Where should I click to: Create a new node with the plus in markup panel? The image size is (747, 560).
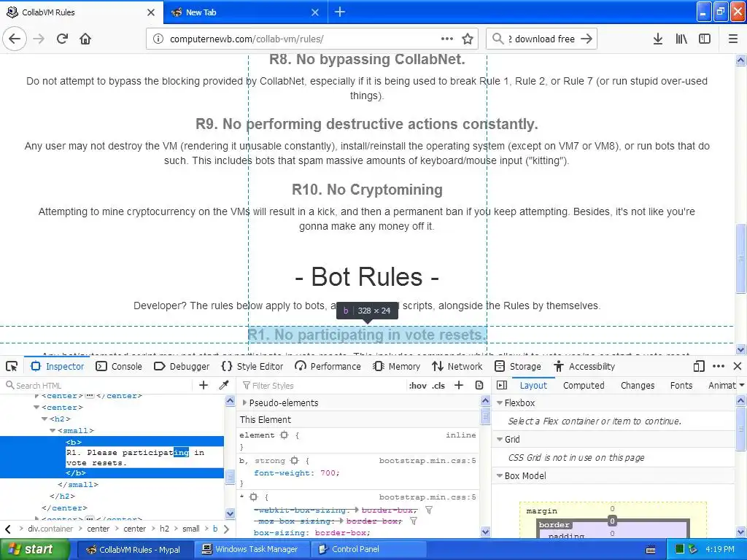(204, 385)
